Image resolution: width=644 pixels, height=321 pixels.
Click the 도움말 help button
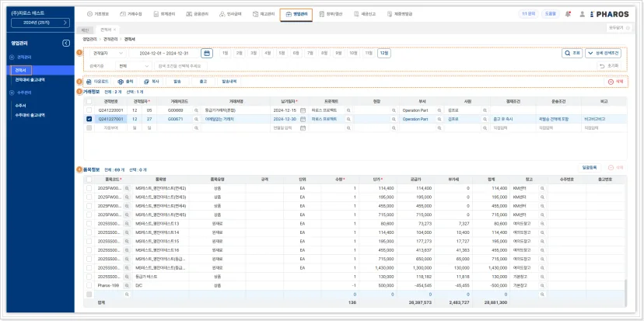(x=551, y=14)
